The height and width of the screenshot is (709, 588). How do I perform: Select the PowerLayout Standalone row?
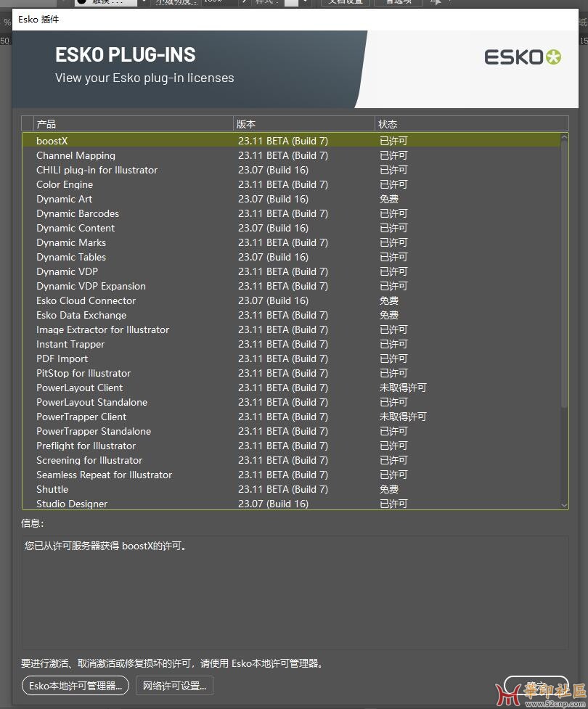(x=291, y=402)
